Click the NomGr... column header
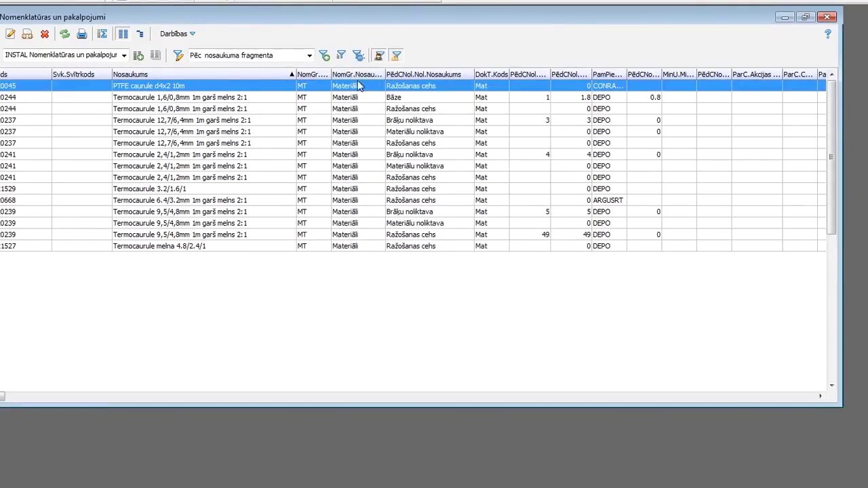This screenshot has width=868, height=488. pos(313,75)
